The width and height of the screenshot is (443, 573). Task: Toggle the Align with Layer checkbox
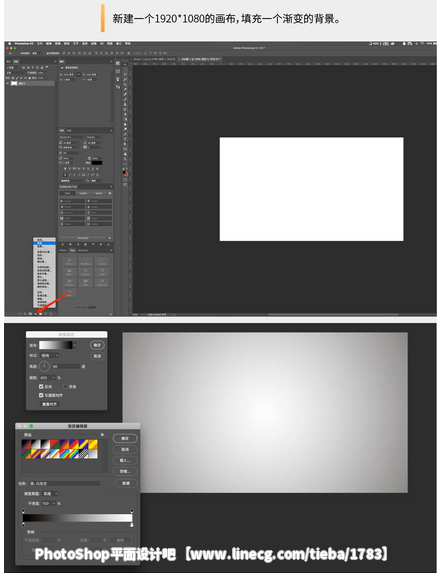click(41, 395)
